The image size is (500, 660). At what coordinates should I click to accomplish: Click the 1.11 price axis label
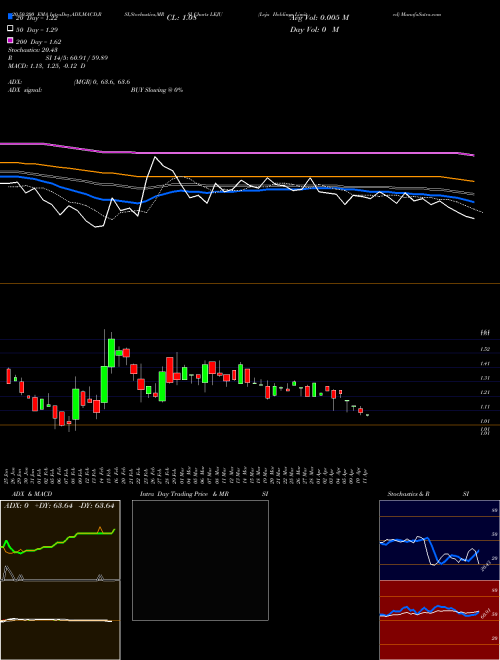485,407
